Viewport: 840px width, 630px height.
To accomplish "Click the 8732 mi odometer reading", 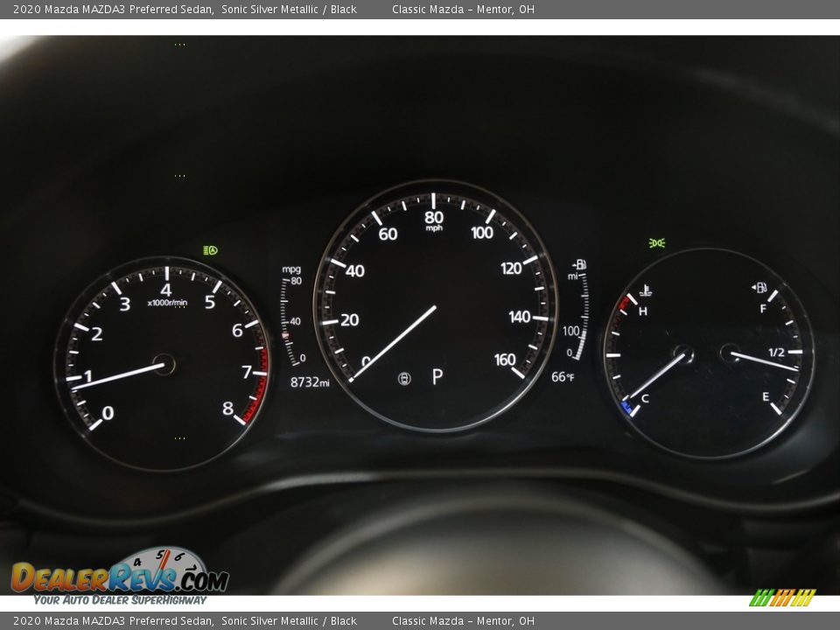I will coord(310,382).
